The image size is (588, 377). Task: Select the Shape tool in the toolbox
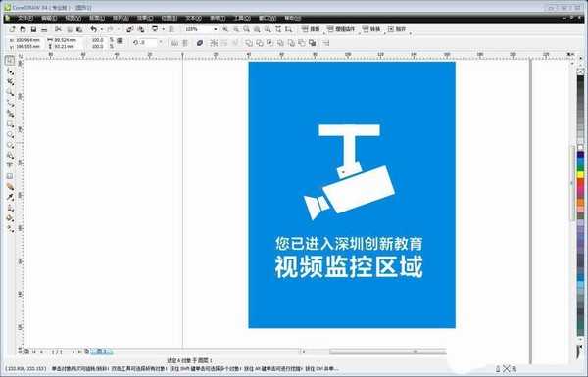tap(10, 71)
